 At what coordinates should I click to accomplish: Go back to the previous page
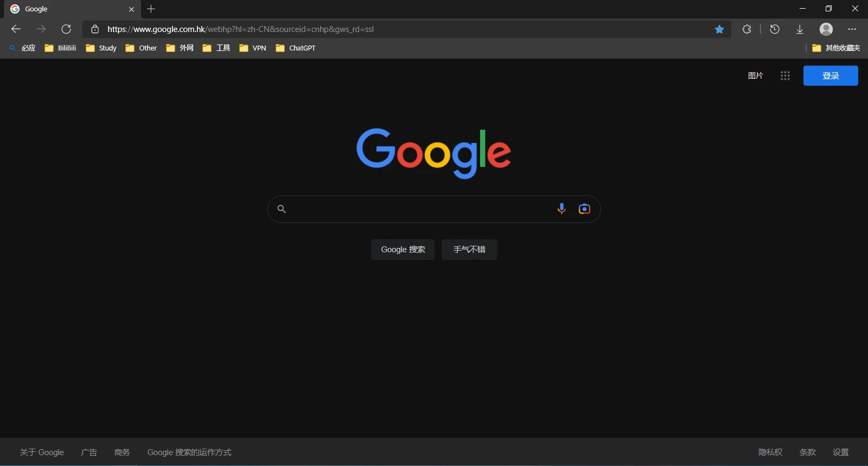coord(16,29)
